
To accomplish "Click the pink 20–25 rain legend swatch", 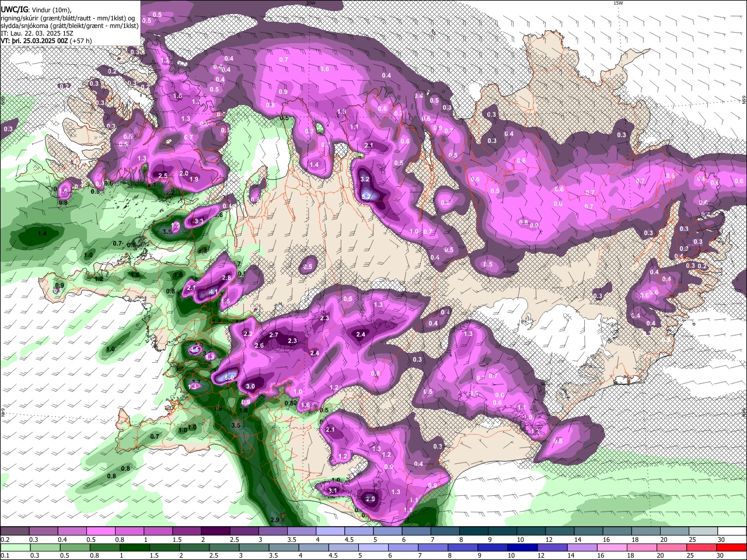I will [672, 547].
